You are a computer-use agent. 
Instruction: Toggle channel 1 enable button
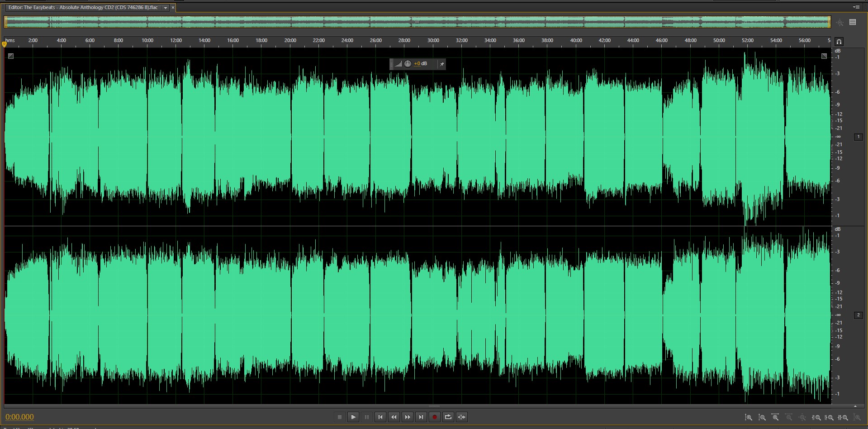coord(858,137)
